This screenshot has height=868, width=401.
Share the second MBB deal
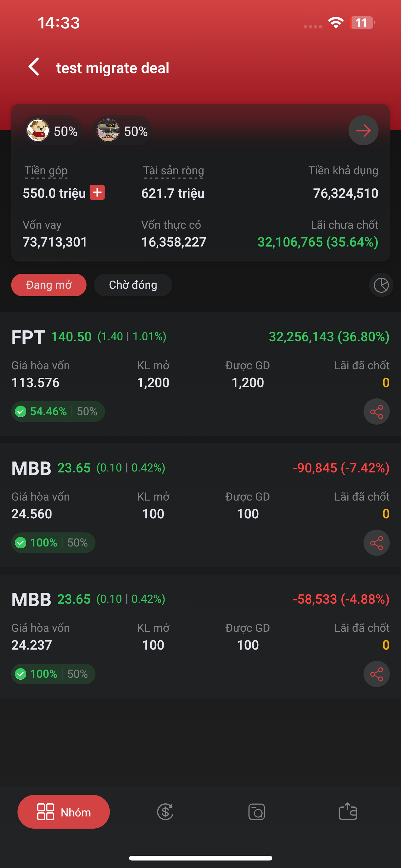tap(376, 674)
